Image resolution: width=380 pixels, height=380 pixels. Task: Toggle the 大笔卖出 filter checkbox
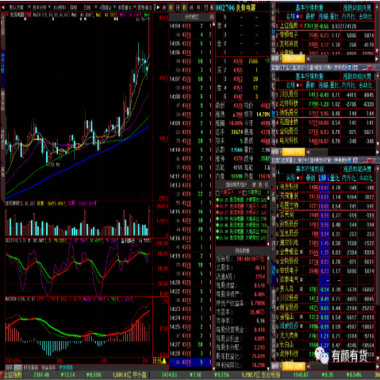(x=245, y=193)
